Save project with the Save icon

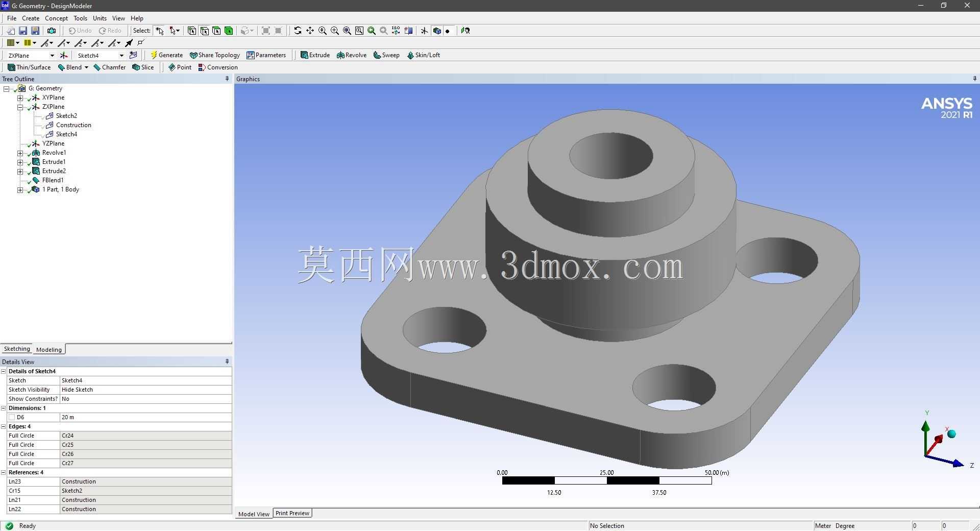22,31
